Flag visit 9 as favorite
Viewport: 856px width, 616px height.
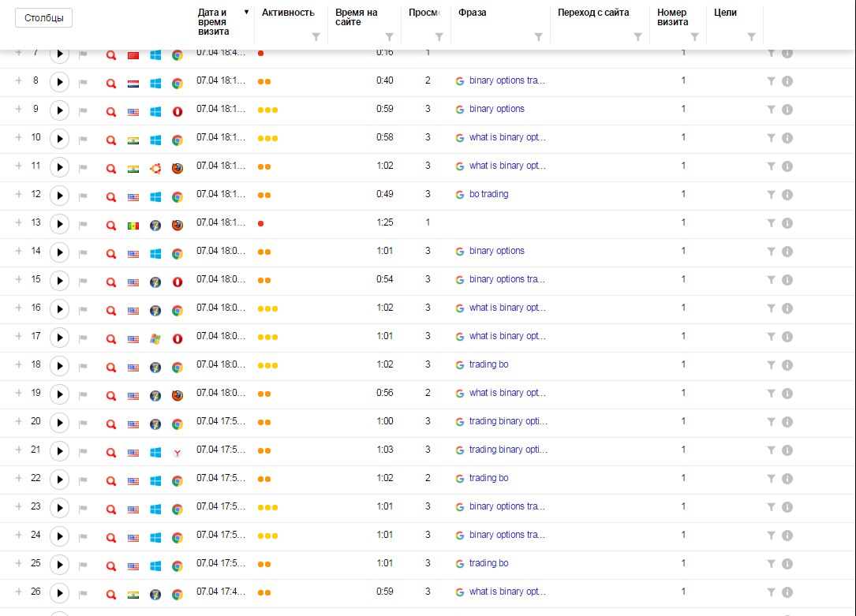[83, 111]
